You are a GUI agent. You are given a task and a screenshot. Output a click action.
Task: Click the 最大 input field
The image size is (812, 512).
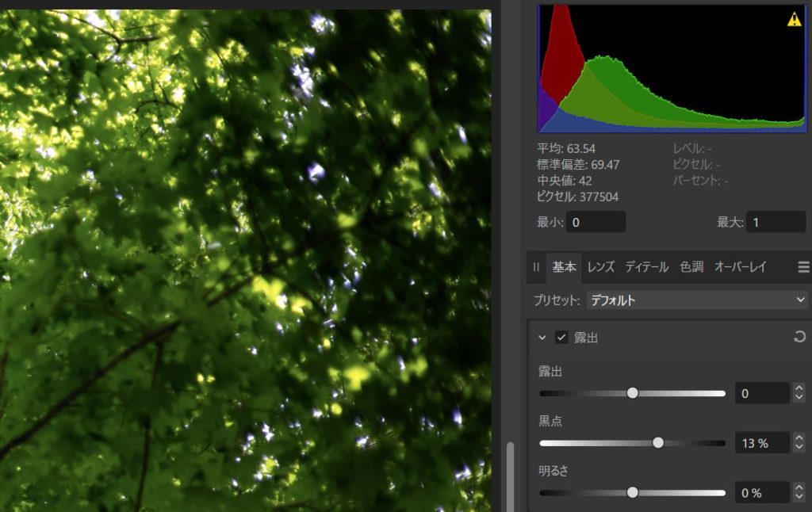(x=776, y=222)
